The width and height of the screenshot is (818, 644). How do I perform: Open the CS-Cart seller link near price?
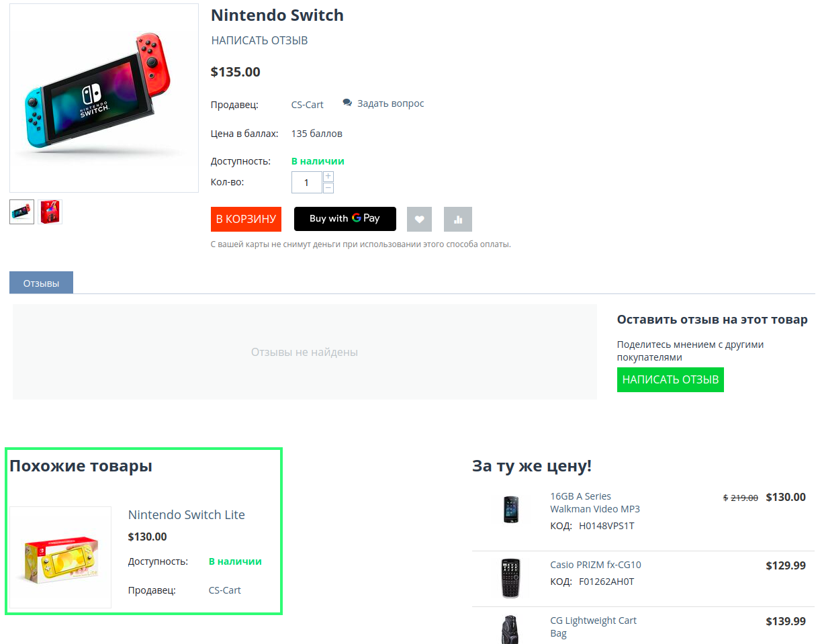307,105
